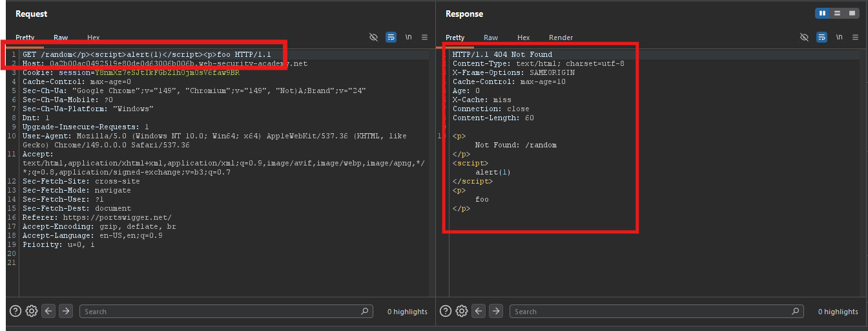Toggle \n non-printable characters in Request panel
868x331 pixels.
(408, 37)
